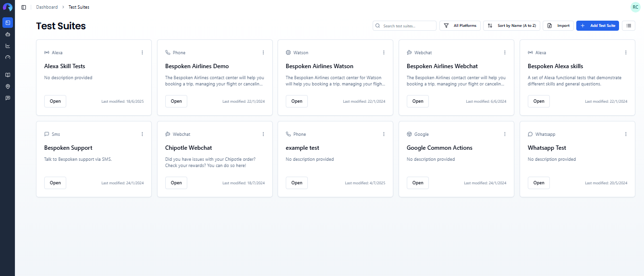This screenshot has height=276, width=644.
Task: Open the Alexa Skill Tests suite
Action: (55, 101)
